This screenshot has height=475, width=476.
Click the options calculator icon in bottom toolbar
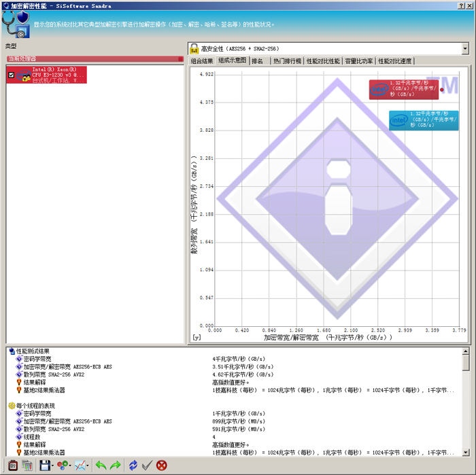point(13,465)
